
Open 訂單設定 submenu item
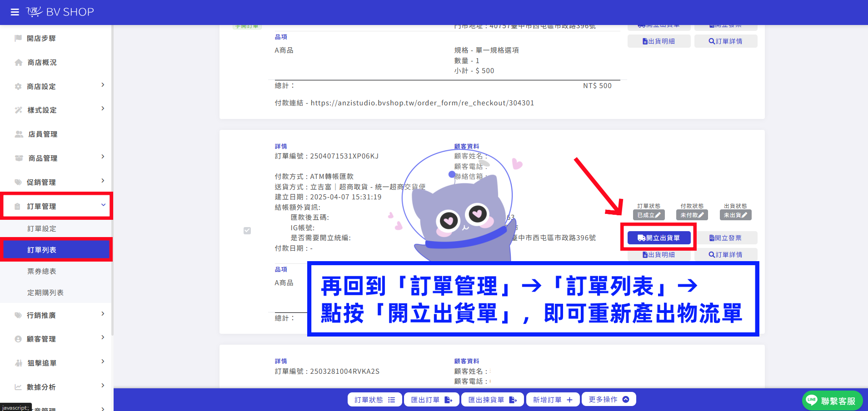tap(42, 228)
